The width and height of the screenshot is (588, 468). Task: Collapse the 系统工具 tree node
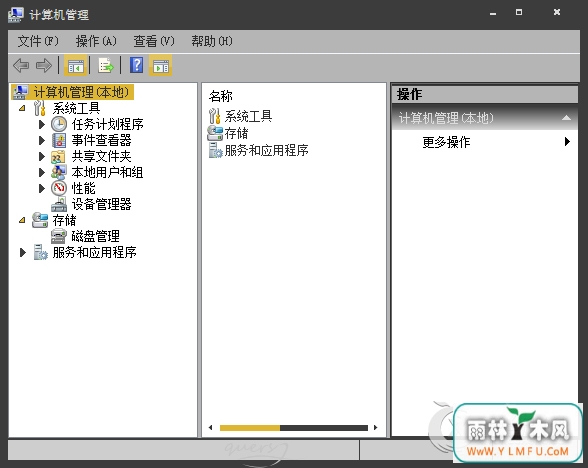22,108
